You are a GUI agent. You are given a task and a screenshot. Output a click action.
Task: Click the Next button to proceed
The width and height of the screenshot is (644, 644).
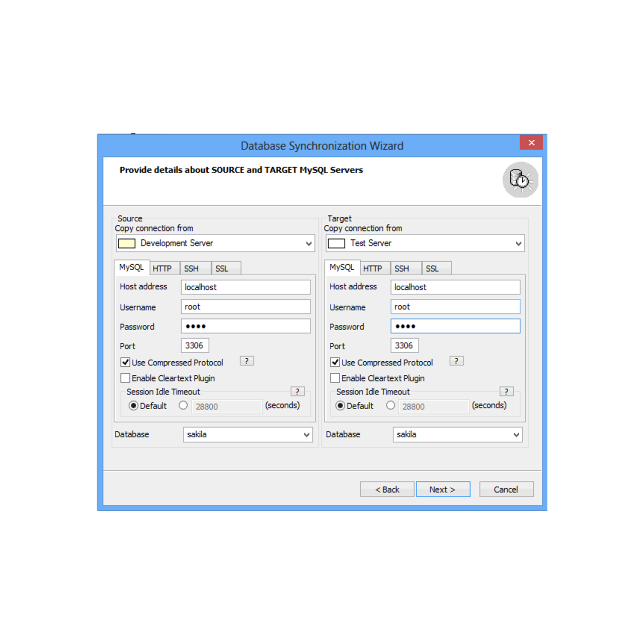[443, 489]
